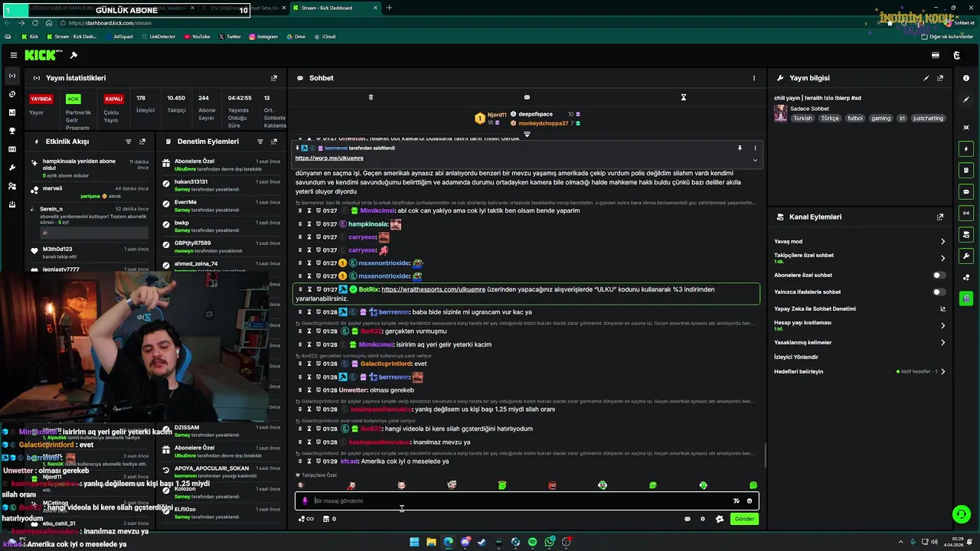980x551 pixels.
Task: Pop out the Yayın İstatistikleri panel
Action: click(x=274, y=78)
